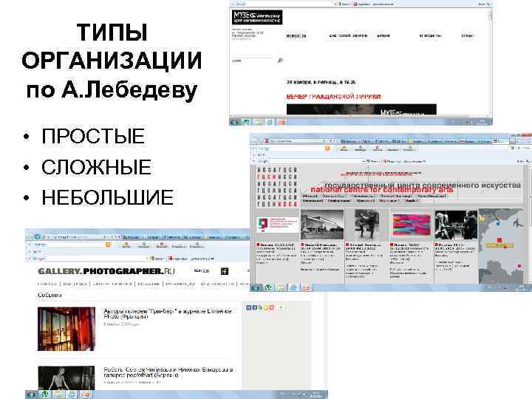Click the magnifier search icon on Muzeon site
The height and width of the screenshot is (399, 532).
coord(280,61)
